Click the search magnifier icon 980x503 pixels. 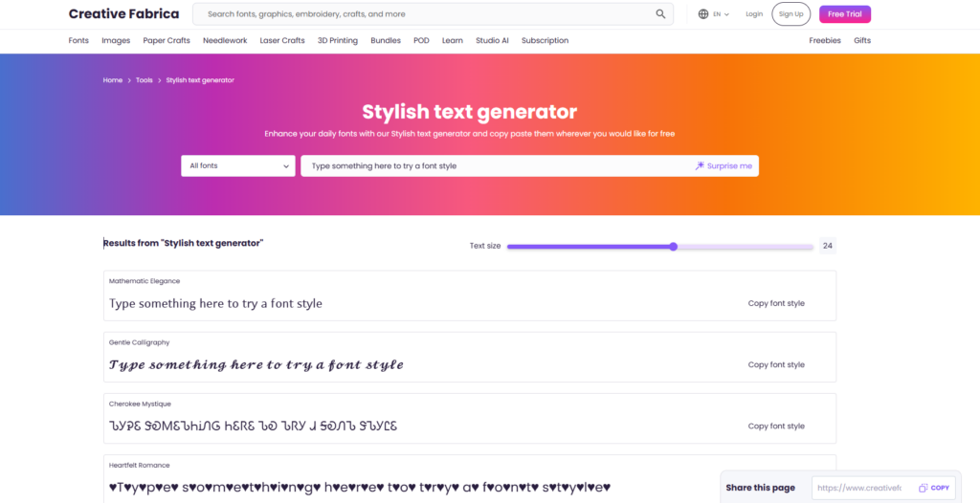(x=660, y=13)
